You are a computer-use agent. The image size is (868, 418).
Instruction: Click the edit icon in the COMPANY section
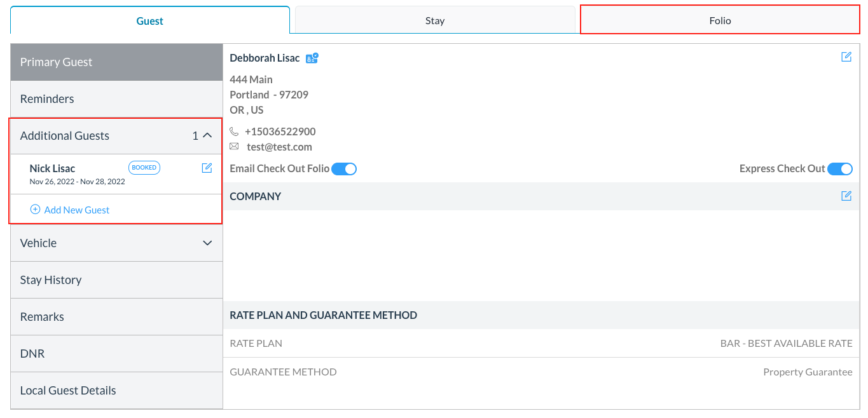click(x=846, y=196)
